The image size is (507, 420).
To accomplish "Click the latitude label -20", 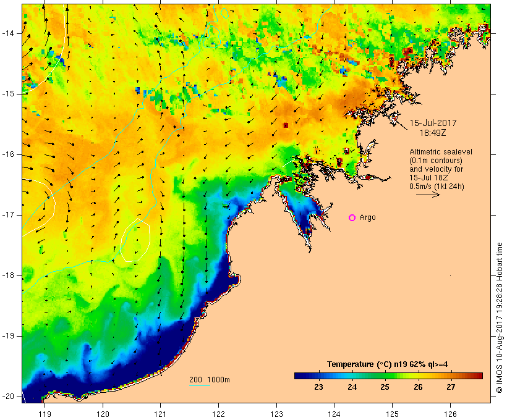I will [8, 397].
